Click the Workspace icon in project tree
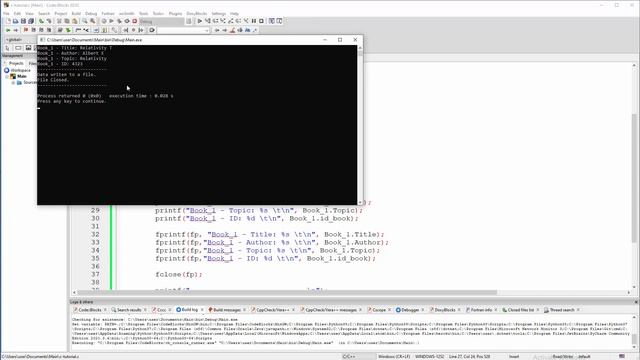The image size is (640, 360). pyautogui.click(x=7, y=70)
